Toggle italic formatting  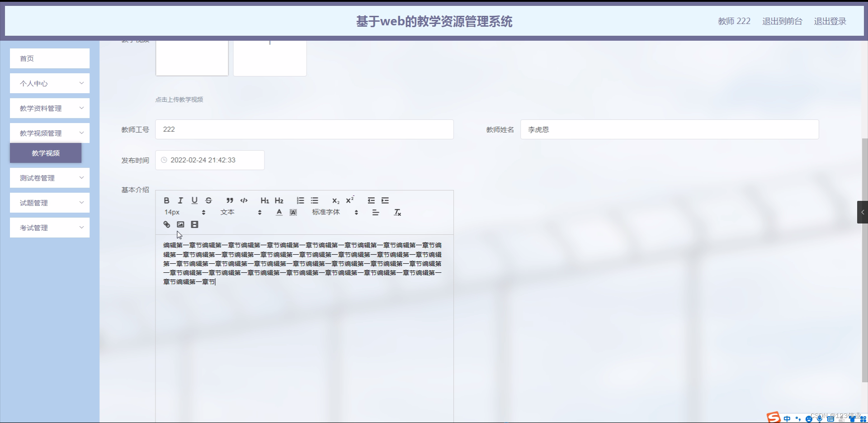(180, 200)
